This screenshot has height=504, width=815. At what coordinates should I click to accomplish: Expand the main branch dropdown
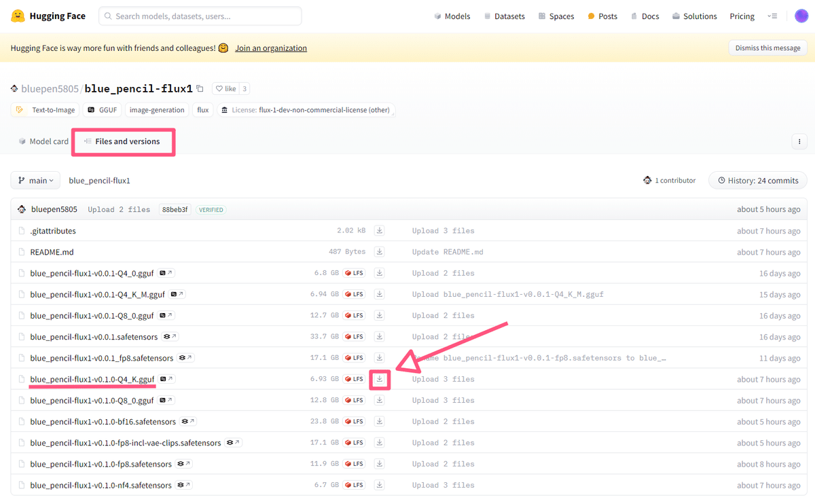coord(35,180)
